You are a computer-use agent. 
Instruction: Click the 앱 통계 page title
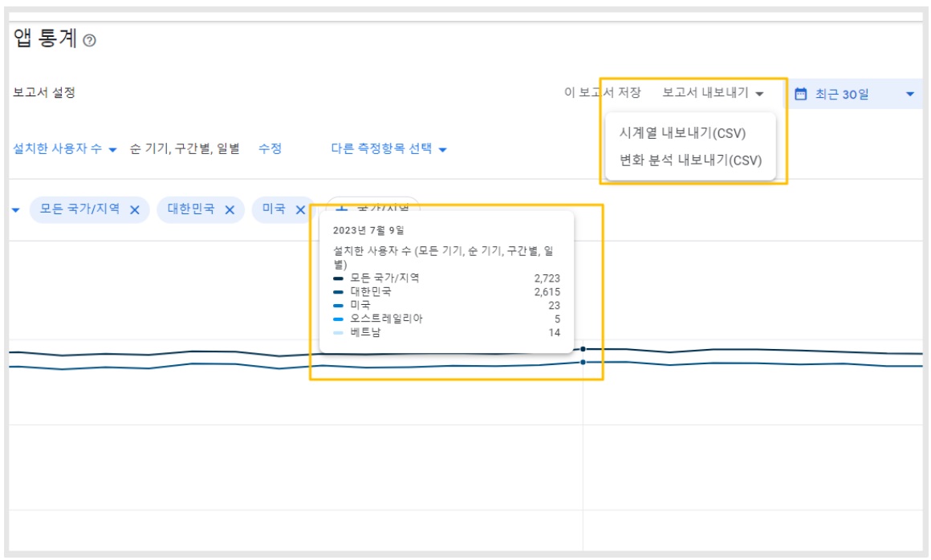[46, 38]
